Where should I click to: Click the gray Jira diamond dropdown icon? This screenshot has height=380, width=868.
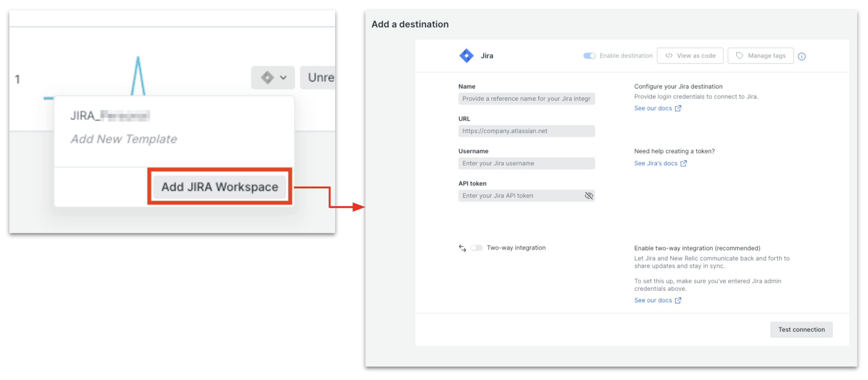pyautogui.click(x=267, y=78)
